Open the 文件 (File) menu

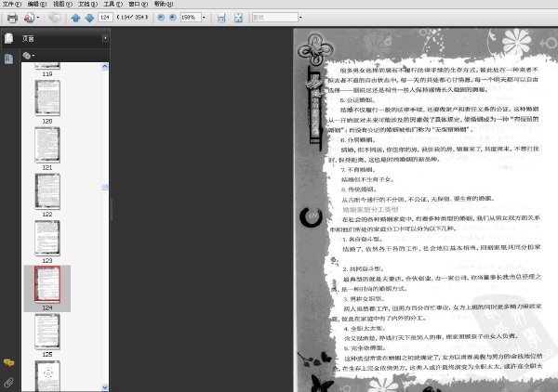tap(12, 4)
